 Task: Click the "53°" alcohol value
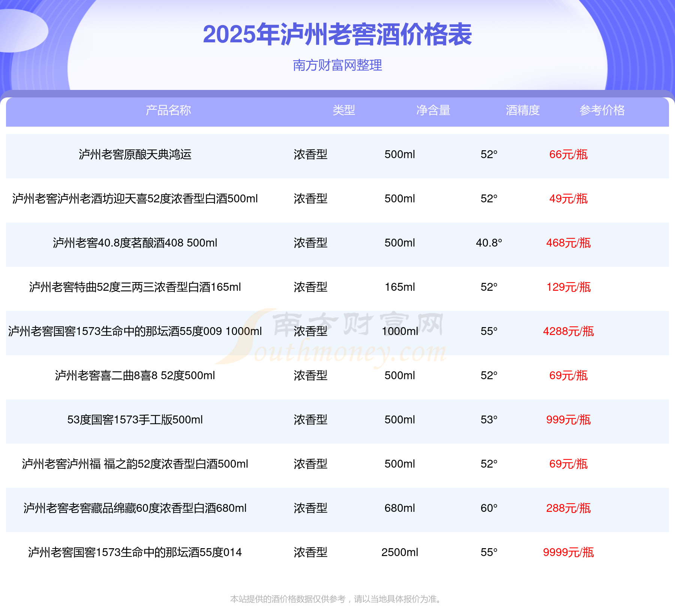489,420
